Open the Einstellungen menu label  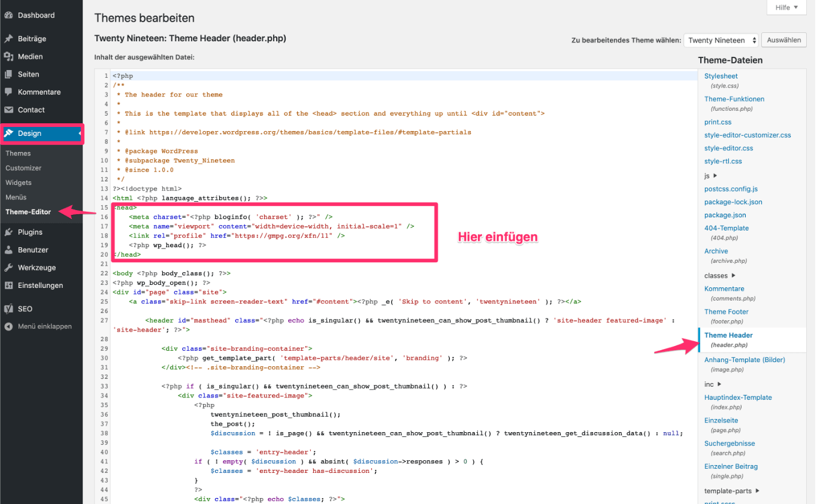pos(40,286)
